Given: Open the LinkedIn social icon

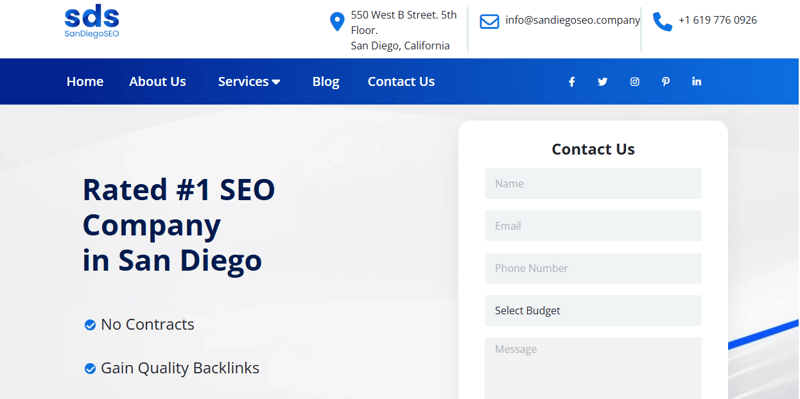Looking at the screenshot, I should 696,82.
